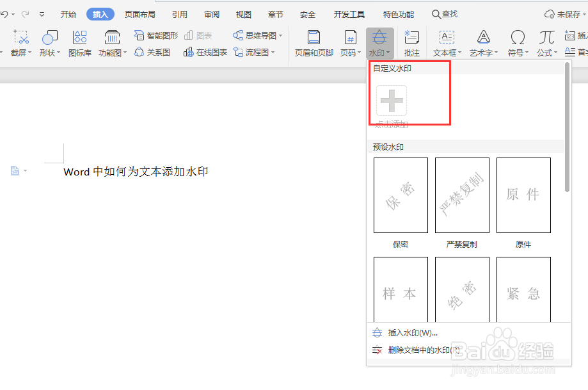Insert a 公式 math formula
This screenshot has height=390, width=588.
[545, 42]
